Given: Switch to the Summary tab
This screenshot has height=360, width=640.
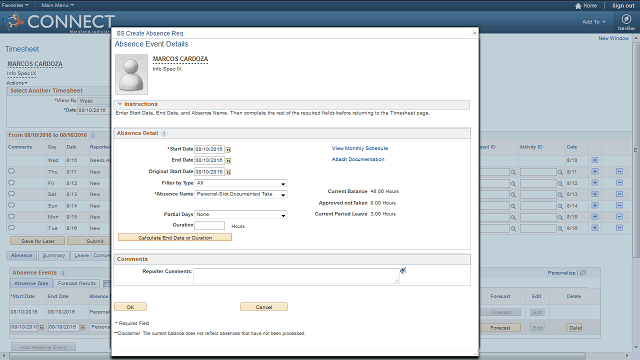Looking at the screenshot, I should pos(53,256).
